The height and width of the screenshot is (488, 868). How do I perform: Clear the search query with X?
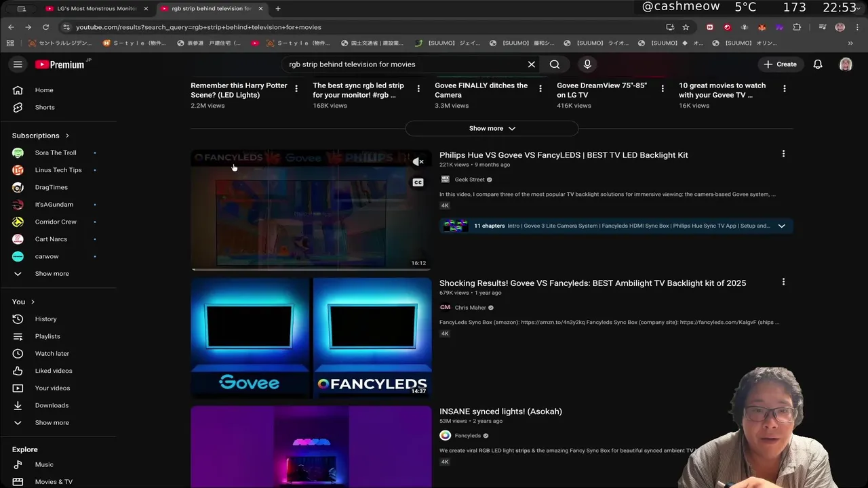[532, 64]
